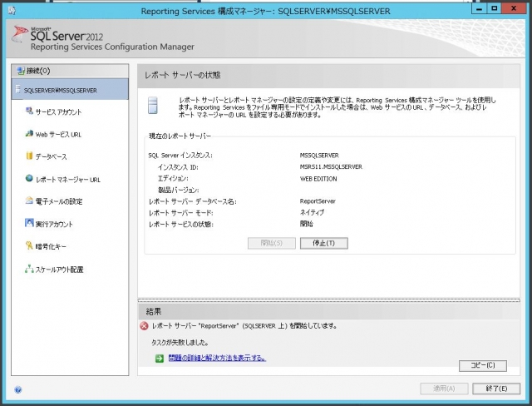The image size is (532, 406).
Task: Click the 開始 service status value
Action: [307, 224]
